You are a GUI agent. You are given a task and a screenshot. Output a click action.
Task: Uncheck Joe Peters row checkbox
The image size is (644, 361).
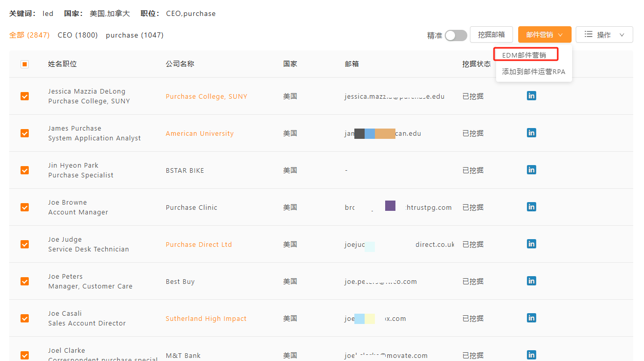coord(25,281)
